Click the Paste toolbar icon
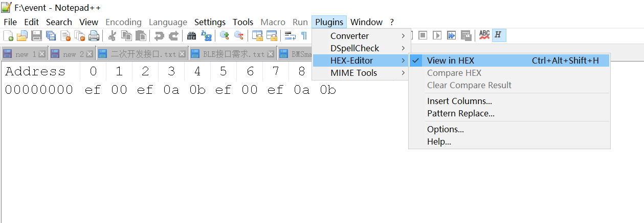Screen dimensions: 644x223 pos(141,35)
